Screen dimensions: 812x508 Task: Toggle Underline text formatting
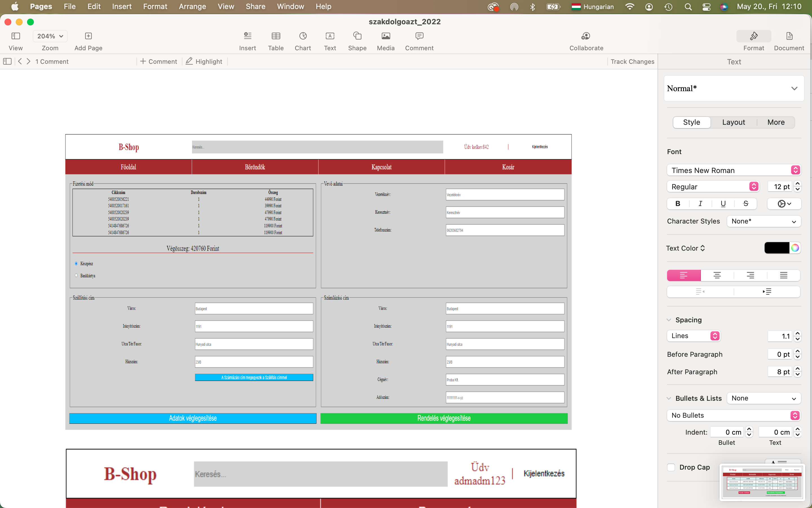[723, 203]
